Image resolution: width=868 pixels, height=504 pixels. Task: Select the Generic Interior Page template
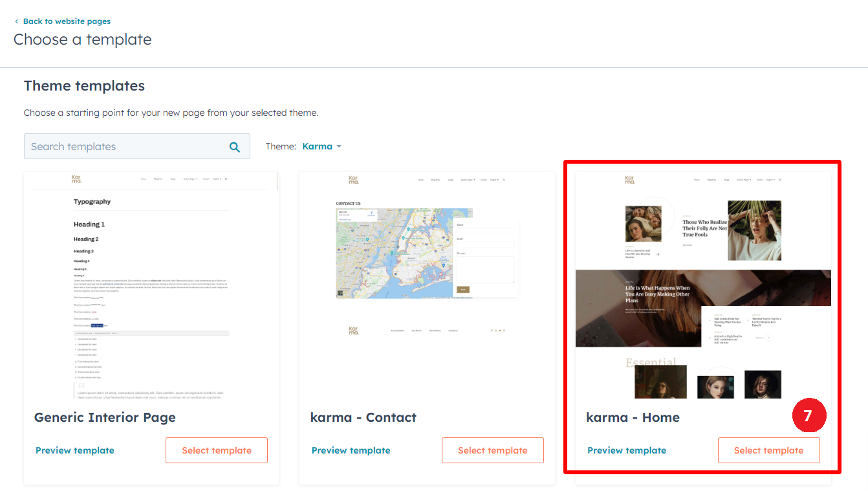tap(217, 450)
